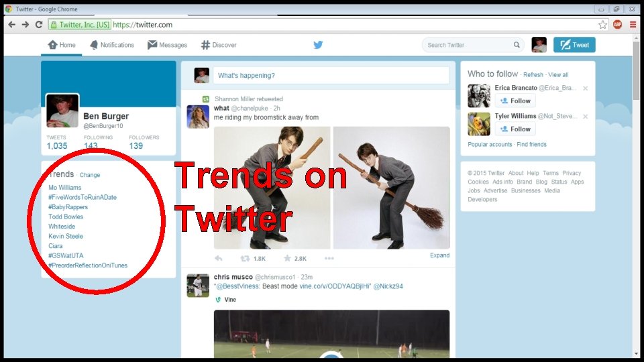Open profile menu from the top bar avatar
This screenshot has width=644, height=362.
[x=539, y=45]
